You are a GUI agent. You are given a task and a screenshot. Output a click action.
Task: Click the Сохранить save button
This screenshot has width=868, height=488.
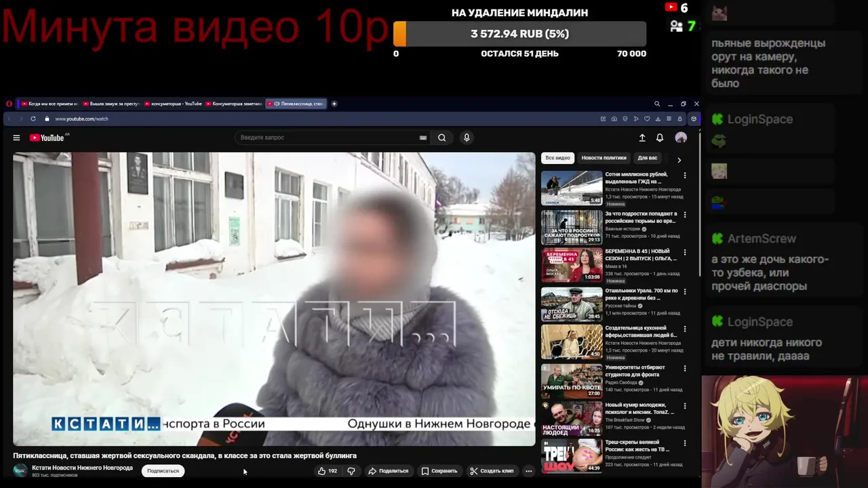(x=439, y=471)
